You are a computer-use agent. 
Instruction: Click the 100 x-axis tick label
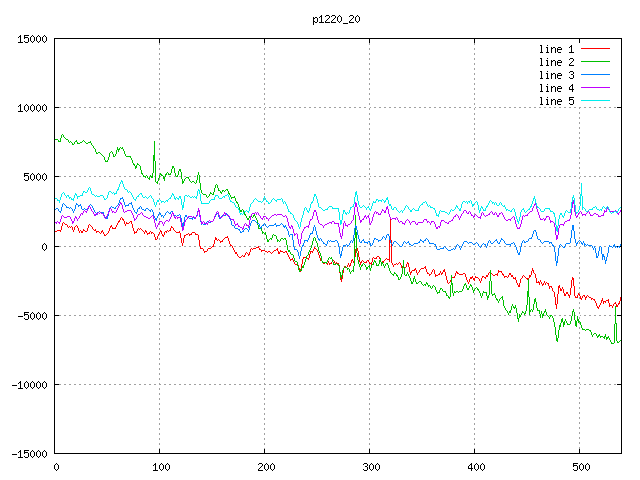(x=160, y=467)
